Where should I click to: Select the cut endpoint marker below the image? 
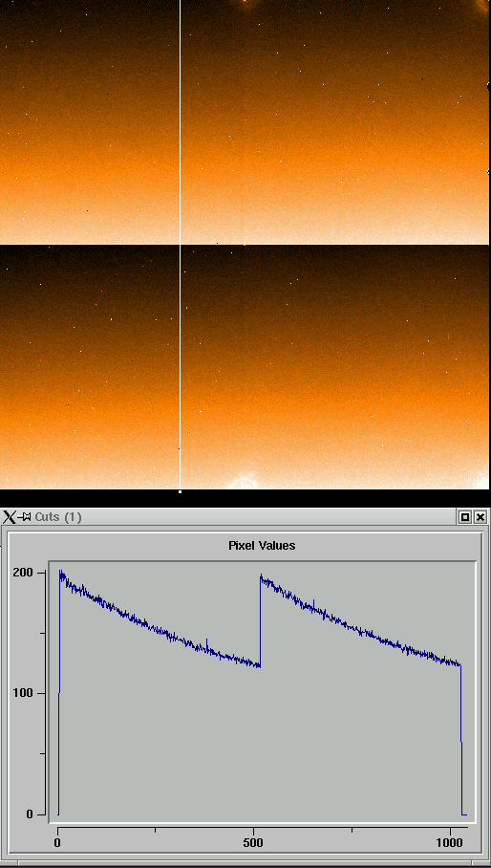tap(181, 491)
